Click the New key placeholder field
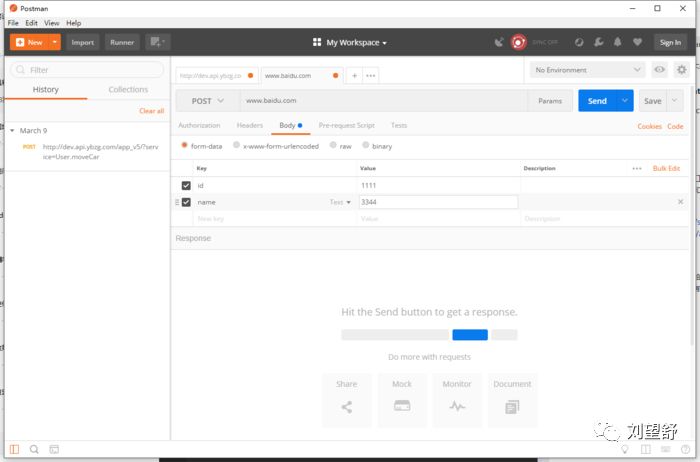 [x=275, y=219]
